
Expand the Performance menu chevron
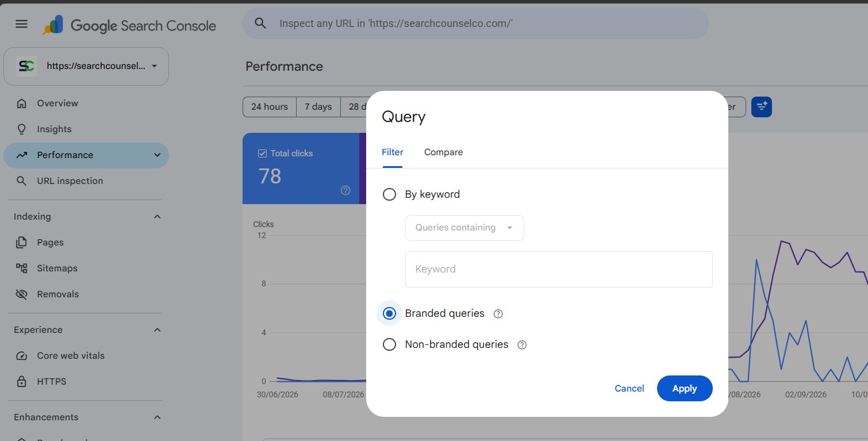(x=157, y=155)
